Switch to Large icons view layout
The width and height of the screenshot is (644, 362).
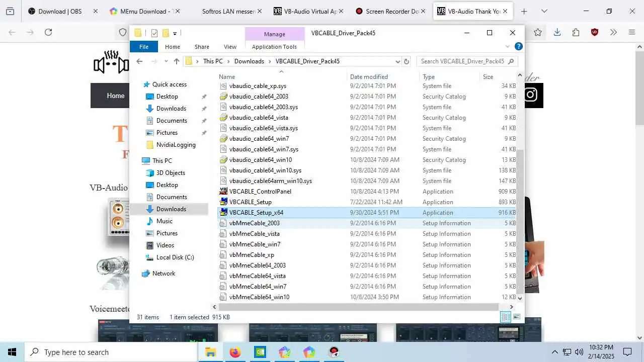(517, 317)
